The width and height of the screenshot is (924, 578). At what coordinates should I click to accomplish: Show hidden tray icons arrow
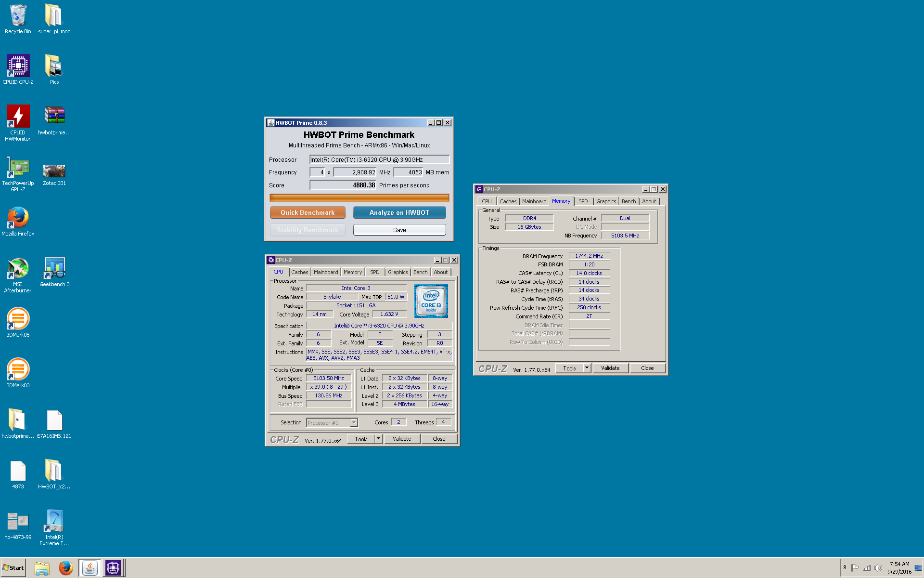(x=845, y=567)
